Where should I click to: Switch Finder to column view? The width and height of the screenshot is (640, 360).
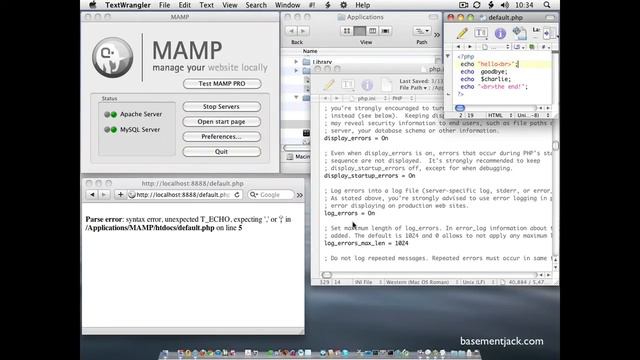tap(372, 31)
